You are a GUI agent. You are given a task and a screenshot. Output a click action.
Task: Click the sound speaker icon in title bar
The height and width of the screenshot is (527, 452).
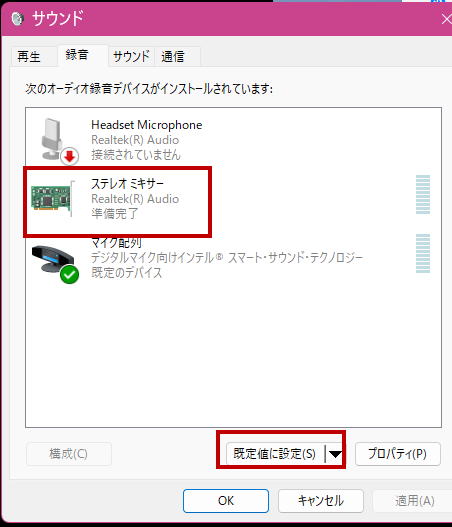pyautogui.click(x=17, y=18)
